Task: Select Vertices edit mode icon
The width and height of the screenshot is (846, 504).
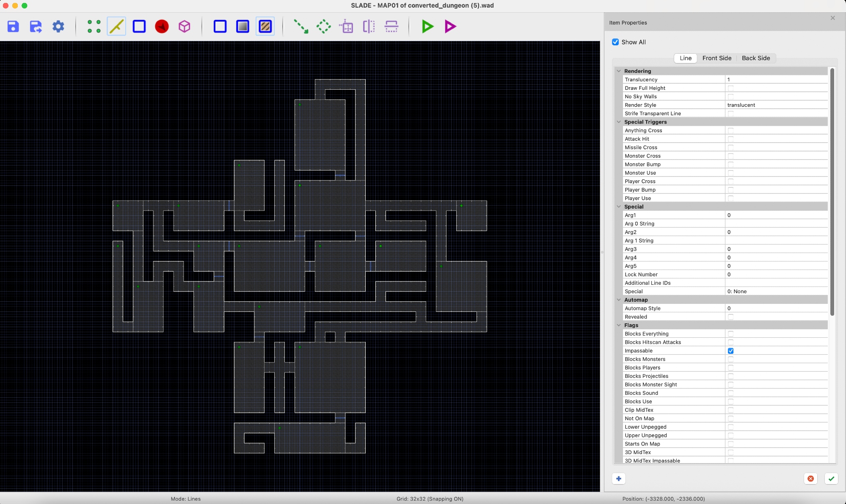Action: tap(94, 27)
